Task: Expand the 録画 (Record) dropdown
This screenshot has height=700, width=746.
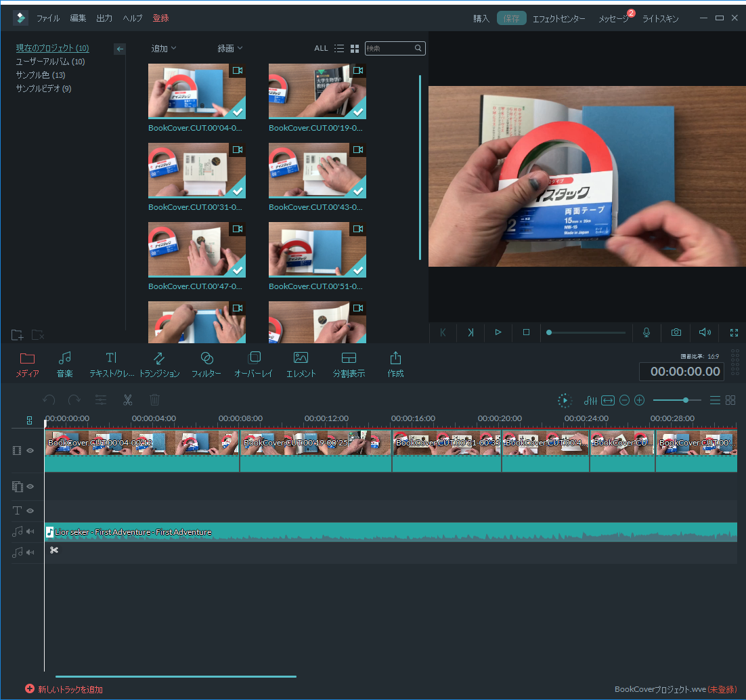Action: (x=229, y=48)
